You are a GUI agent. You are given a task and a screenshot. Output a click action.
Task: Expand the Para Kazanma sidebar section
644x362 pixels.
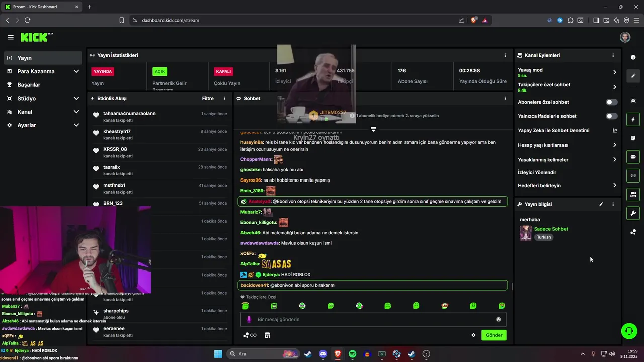point(43,71)
